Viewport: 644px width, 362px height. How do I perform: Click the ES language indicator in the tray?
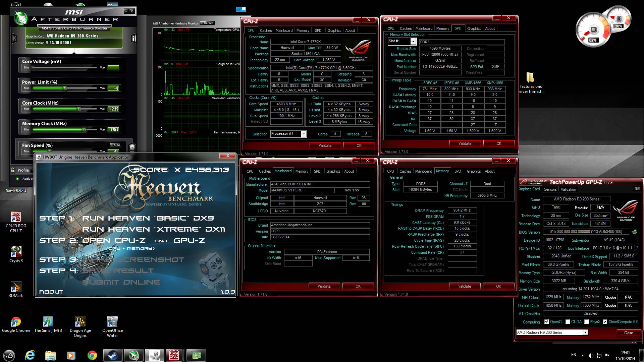[574, 355]
